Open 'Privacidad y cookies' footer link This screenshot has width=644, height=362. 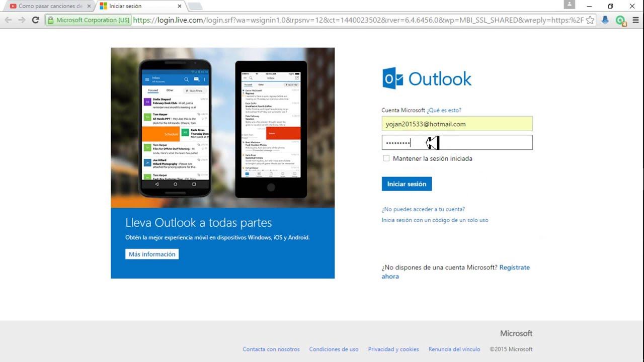[393, 349]
